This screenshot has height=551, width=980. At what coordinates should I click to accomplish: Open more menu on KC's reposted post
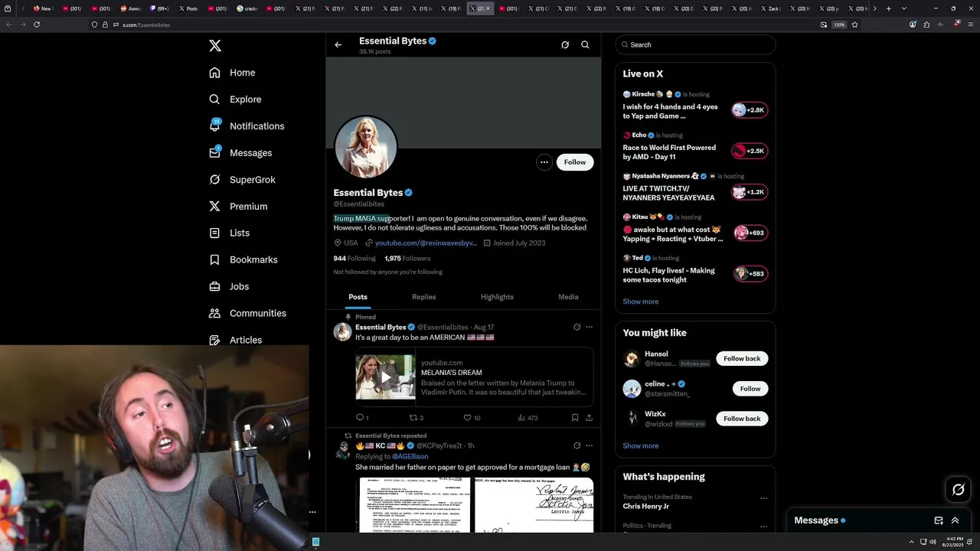click(589, 445)
